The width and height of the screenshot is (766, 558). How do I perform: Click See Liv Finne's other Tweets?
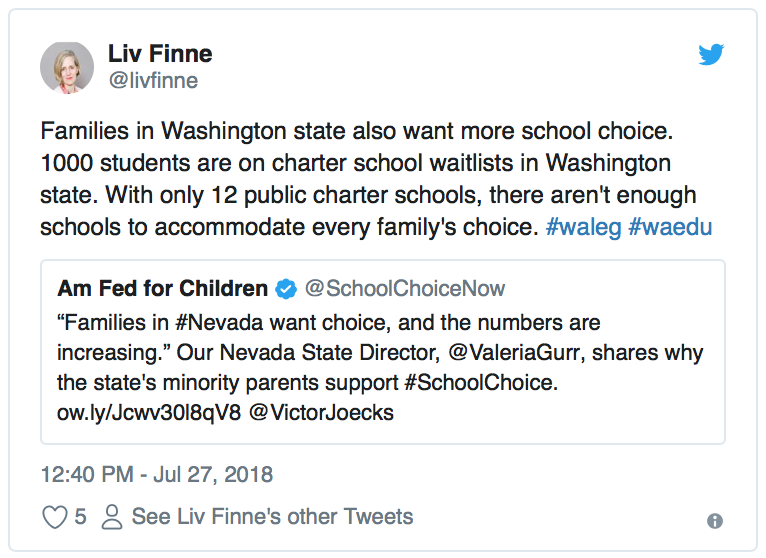273,517
